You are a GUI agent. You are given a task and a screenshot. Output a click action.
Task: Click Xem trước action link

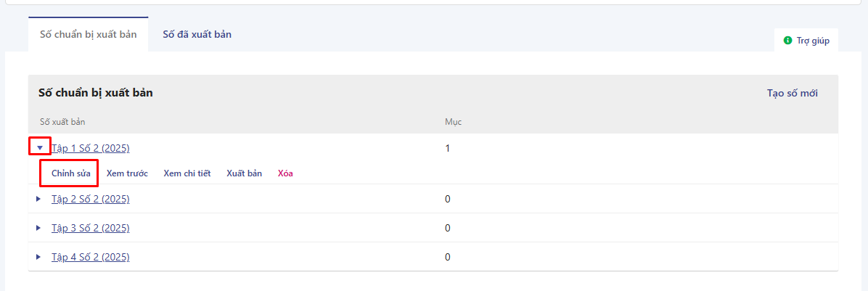[127, 173]
